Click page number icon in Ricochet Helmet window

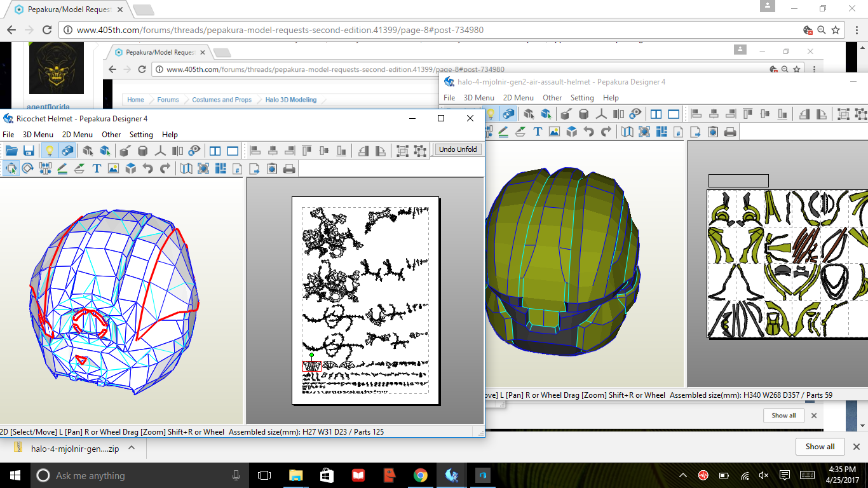(238, 168)
